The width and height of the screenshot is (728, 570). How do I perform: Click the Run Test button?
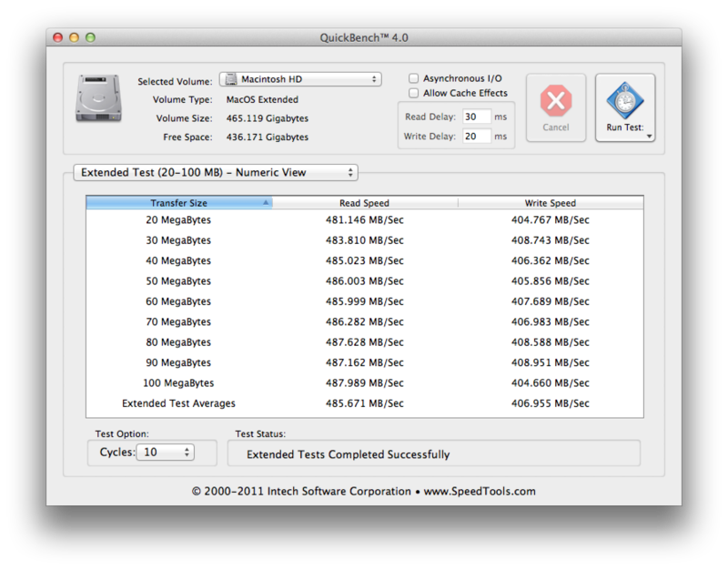(625, 107)
